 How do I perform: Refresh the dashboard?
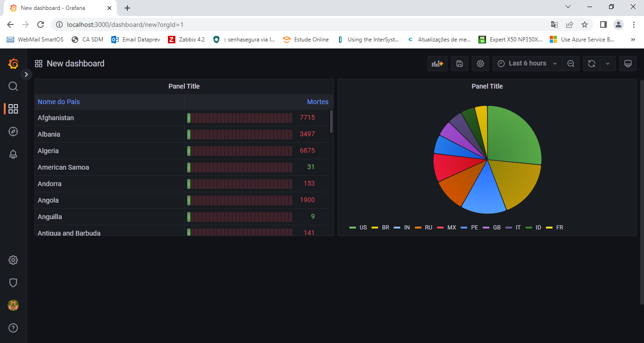[591, 64]
